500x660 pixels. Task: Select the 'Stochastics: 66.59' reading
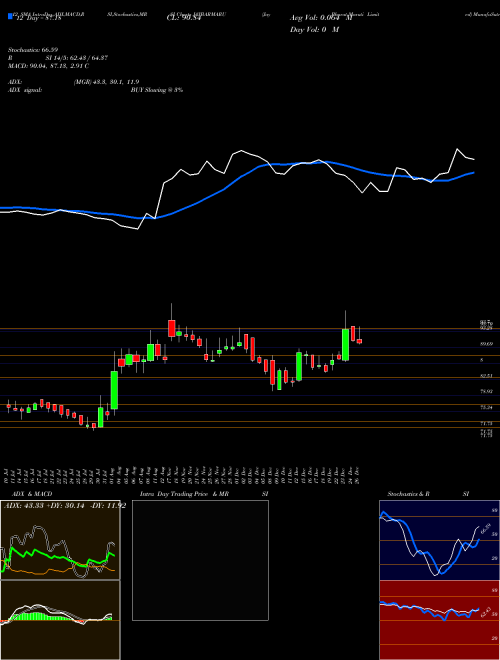(33, 50)
